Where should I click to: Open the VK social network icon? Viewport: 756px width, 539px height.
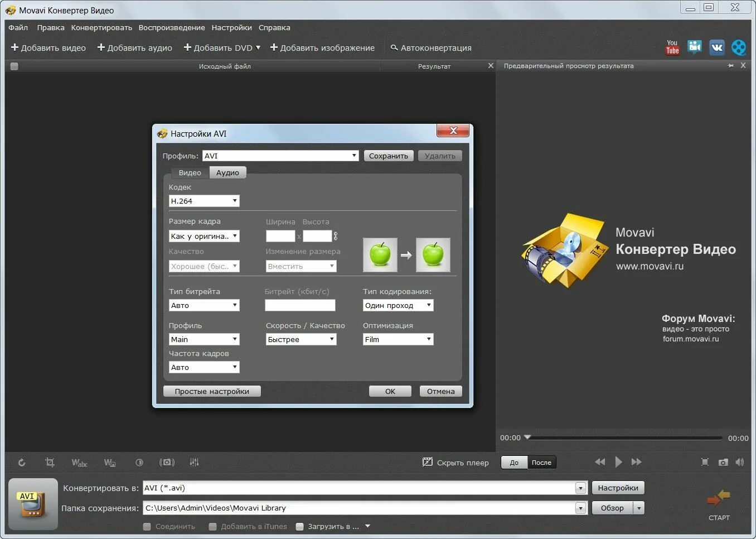716,47
